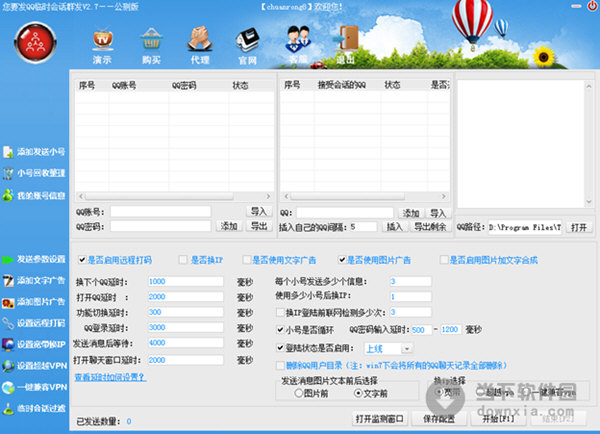600x434 pixels.
Task: Enable 换IP登陆前联网检测多少次 checkbox
Action: [x=280, y=312]
